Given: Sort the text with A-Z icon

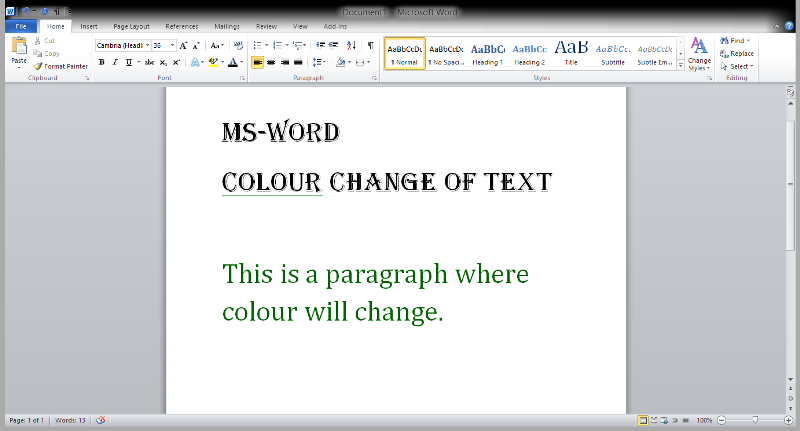Looking at the screenshot, I should click(x=351, y=45).
